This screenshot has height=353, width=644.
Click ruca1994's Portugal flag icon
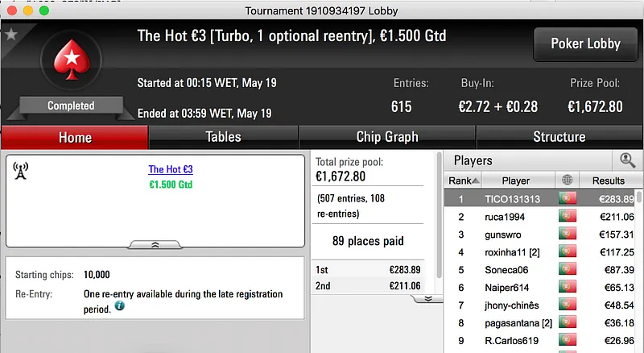click(x=568, y=216)
